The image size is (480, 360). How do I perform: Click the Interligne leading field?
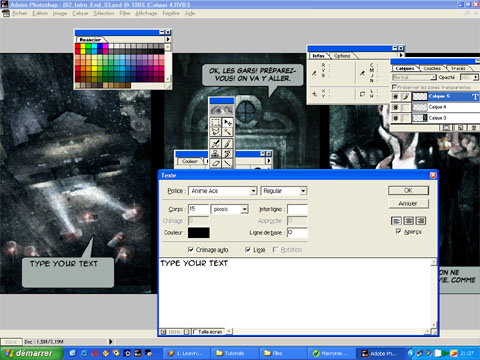point(297,209)
